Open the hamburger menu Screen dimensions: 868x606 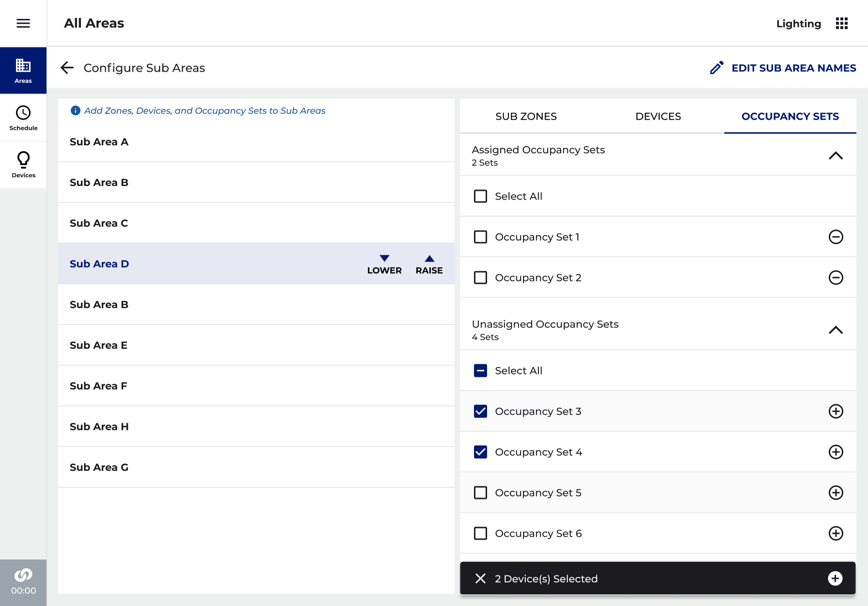[23, 23]
